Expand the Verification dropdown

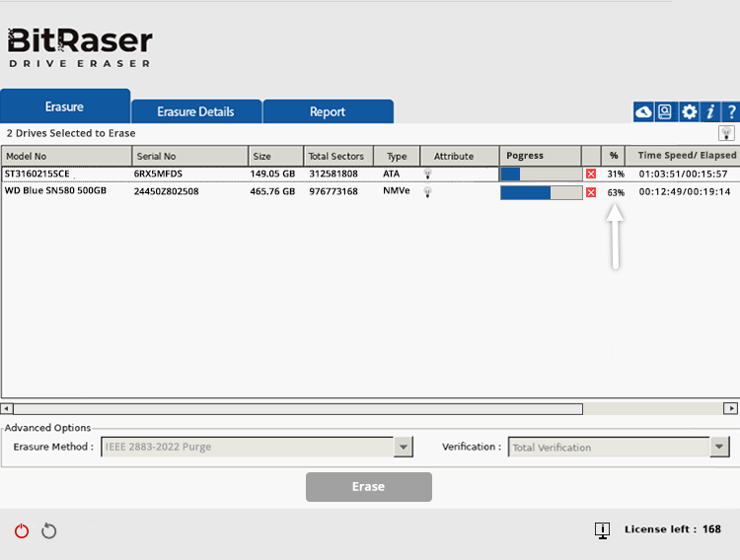pyautogui.click(x=719, y=448)
